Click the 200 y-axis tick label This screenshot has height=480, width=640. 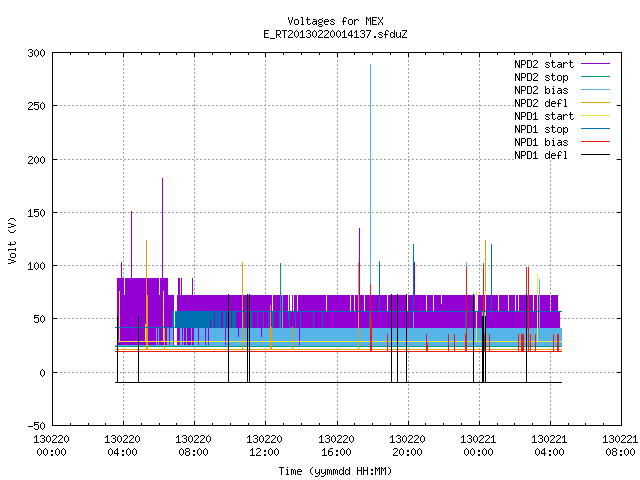pos(36,160)
